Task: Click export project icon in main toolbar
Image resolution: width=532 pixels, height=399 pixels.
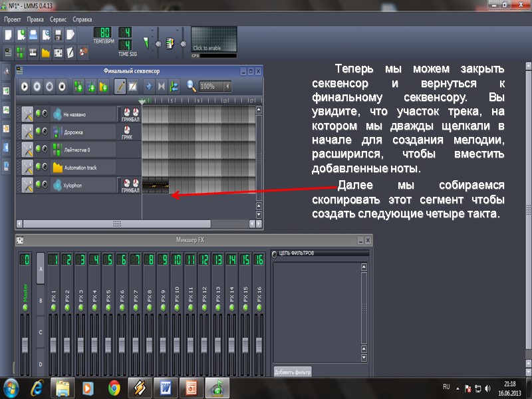Action: click(70, 35)
